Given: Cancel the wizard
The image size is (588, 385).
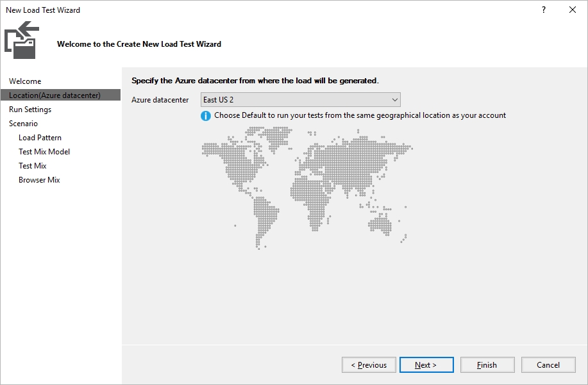Looking at the screenshot, I should click(x=548, y=365).
